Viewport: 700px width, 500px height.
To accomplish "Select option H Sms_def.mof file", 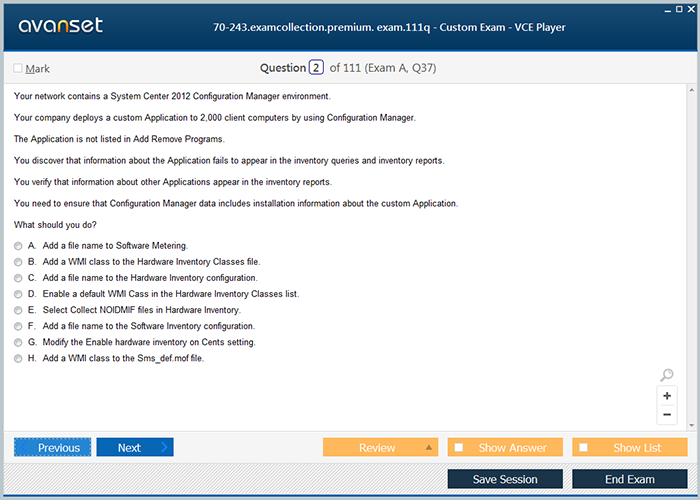I will pos(18,358).
